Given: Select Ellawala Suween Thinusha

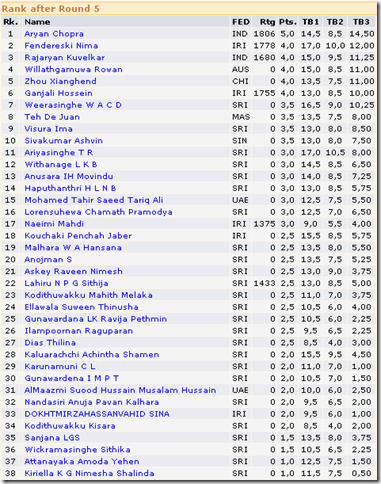Looking at the screenshot, I should coord(81,307).
